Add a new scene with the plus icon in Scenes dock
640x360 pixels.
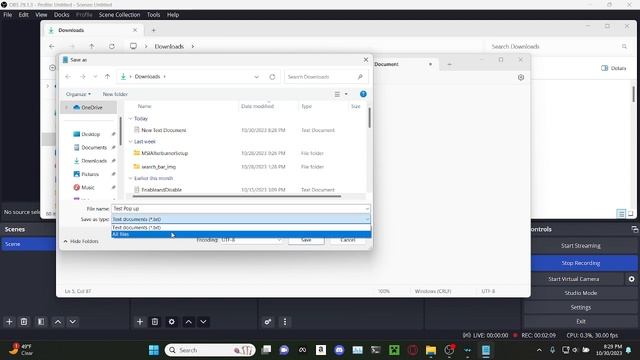(9, 322)
